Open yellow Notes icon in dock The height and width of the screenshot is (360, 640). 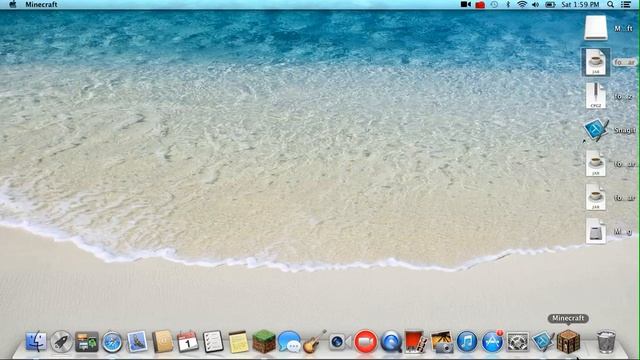[238, 342]
